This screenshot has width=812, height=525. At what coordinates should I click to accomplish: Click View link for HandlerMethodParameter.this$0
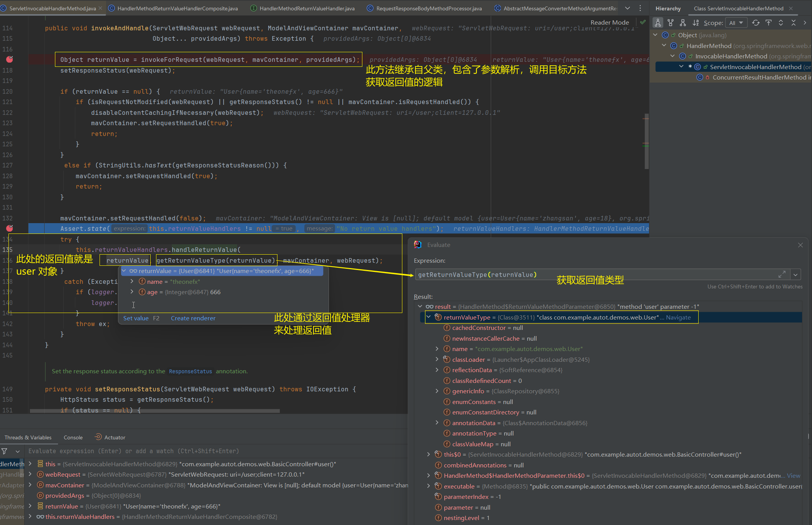(x=794, y=475)
